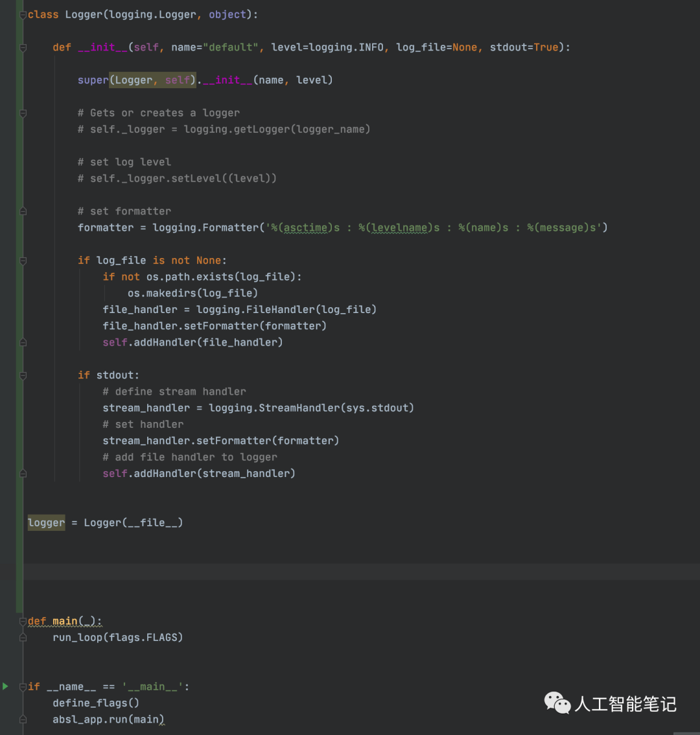Click 'logging.StreamHandler(sys.stdout)' call
Image resolution: width=700 pixels, height=735 pixels.
tap(311, 408)
